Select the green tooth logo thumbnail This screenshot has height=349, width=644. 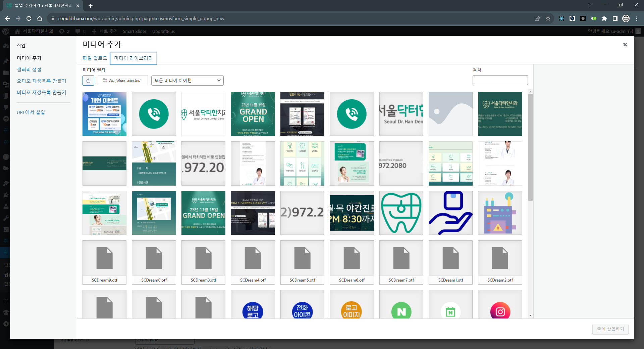click(401, 213)
